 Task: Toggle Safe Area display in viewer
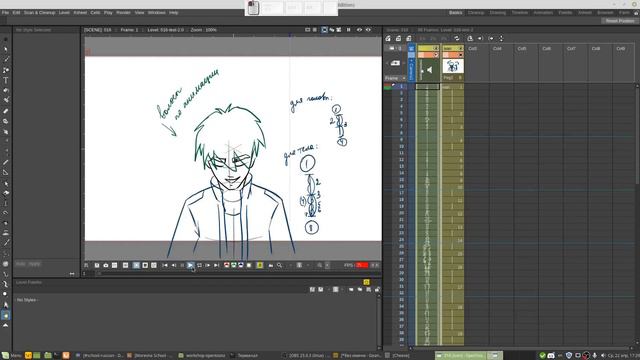point(307,30)
